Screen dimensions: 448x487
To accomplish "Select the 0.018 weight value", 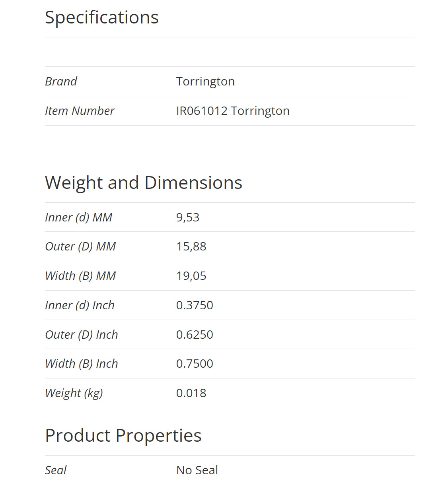I will point(191,393).
